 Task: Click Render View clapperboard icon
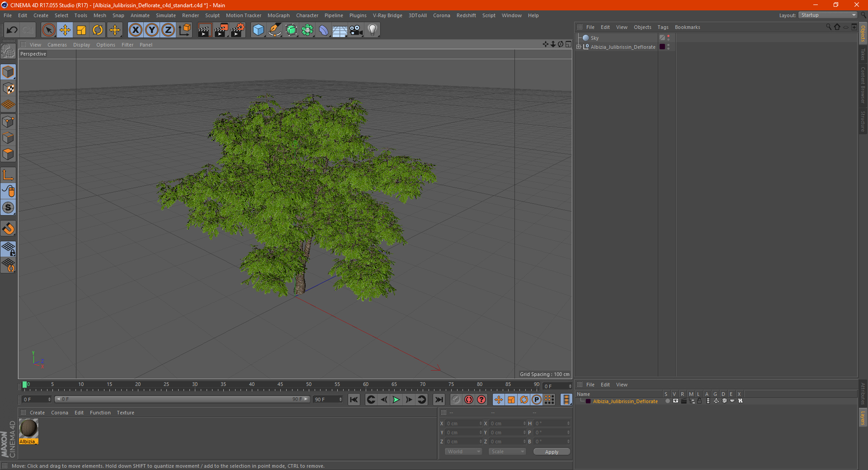pyautogui.click(x=204, y=30)
